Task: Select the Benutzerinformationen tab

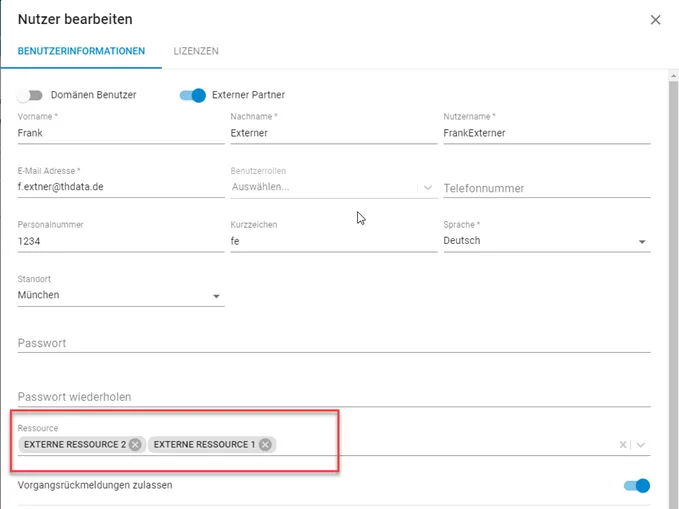Action: click(x=81, y=51)
